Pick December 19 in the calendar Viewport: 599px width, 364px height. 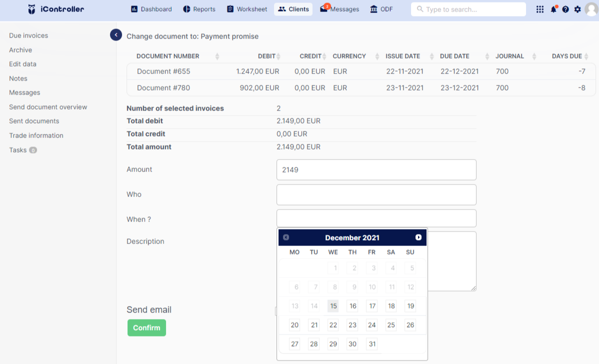click(410, 306)
